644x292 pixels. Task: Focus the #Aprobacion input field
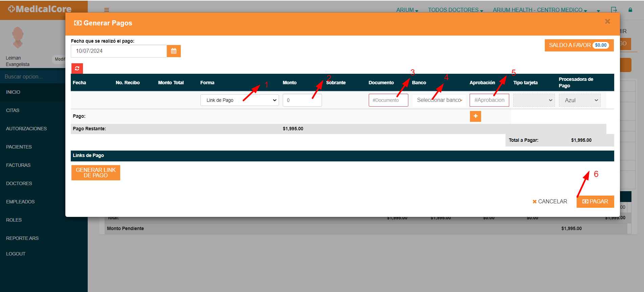coord(489,100)
